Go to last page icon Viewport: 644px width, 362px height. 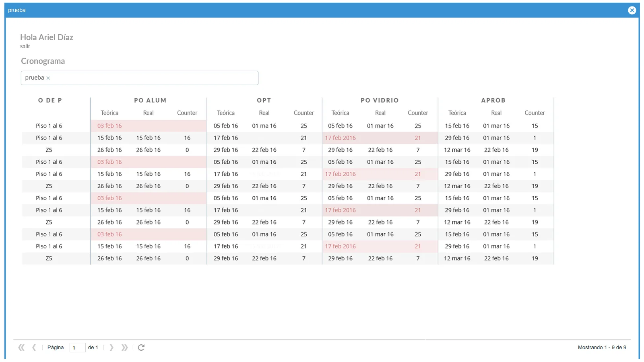tap(125, 348)
